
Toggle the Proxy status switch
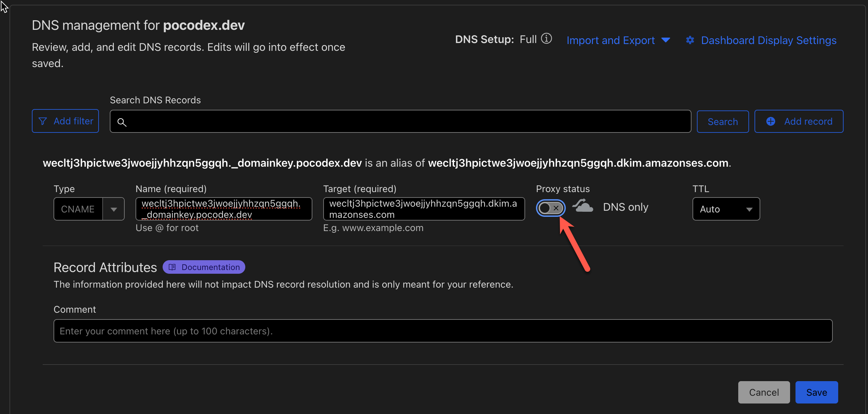click(x=551, y=208)
